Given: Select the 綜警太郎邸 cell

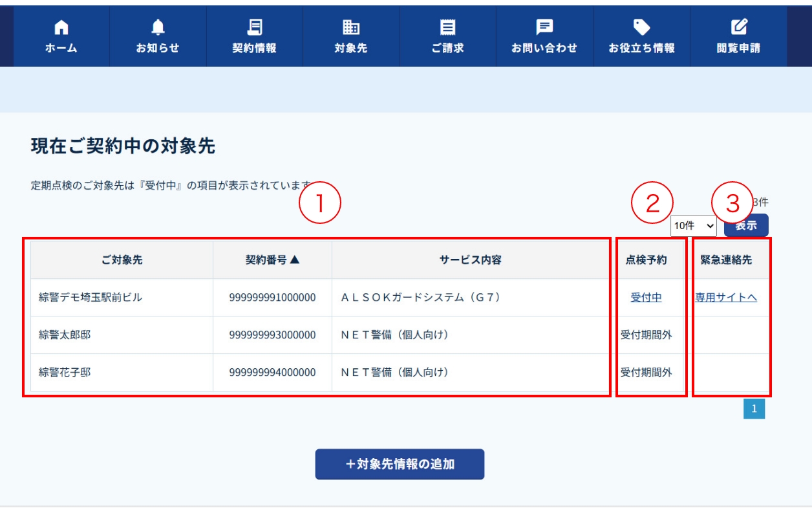Looking at the screenshot, I should tap(122, 335).
